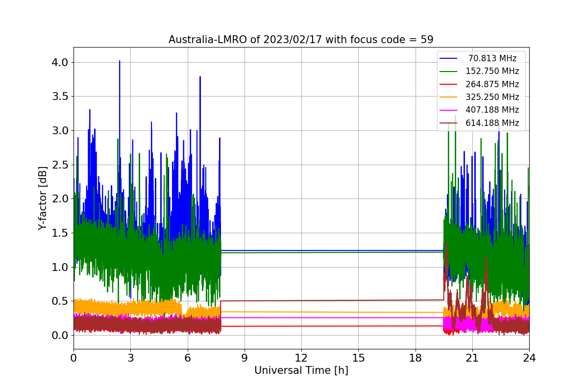Click the x-axis tick label '18'
The image size is (588, 392).
pos(416,358)
